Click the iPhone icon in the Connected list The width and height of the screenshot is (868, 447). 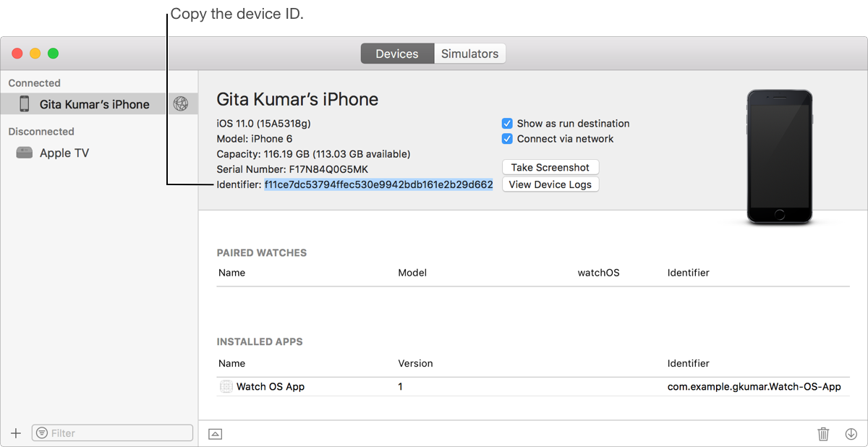tap(25, 104)
